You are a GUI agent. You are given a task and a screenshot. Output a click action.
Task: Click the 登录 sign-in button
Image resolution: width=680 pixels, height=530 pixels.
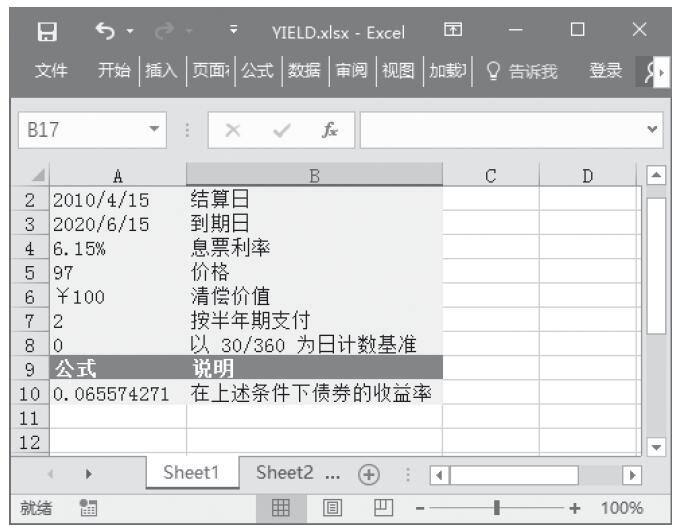[x=606, y=70]
